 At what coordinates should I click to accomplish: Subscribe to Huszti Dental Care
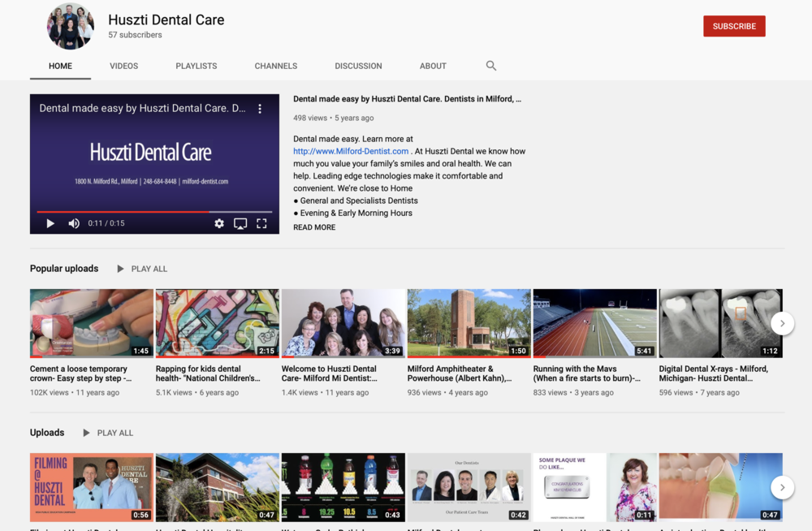(734, 26)
